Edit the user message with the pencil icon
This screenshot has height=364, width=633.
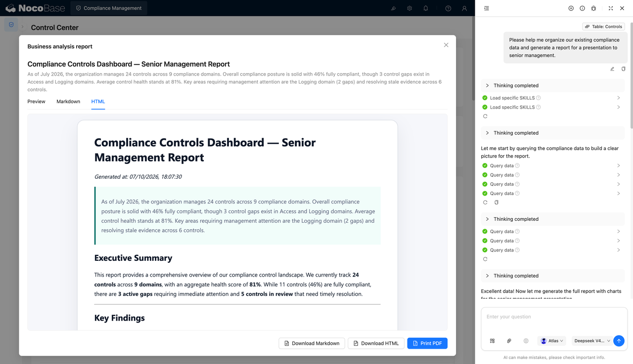(612, 69)
